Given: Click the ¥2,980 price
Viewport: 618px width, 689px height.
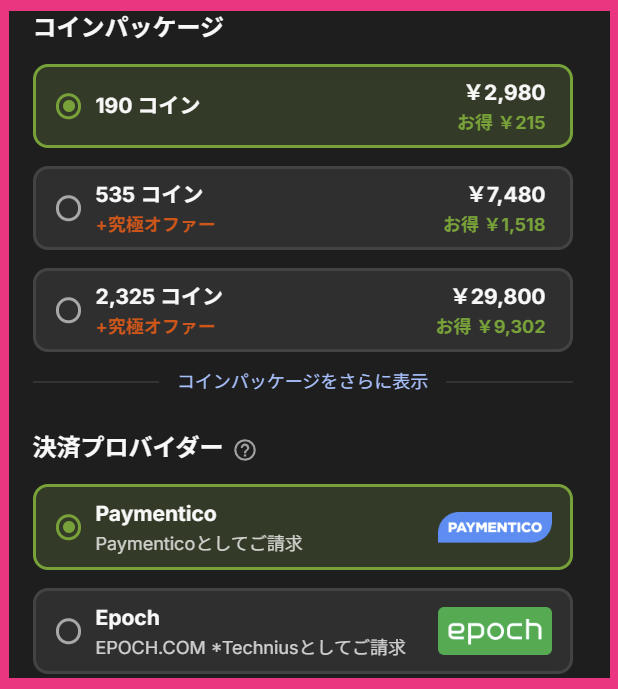Looking at the screenshot, I should [x=505, y=94].
